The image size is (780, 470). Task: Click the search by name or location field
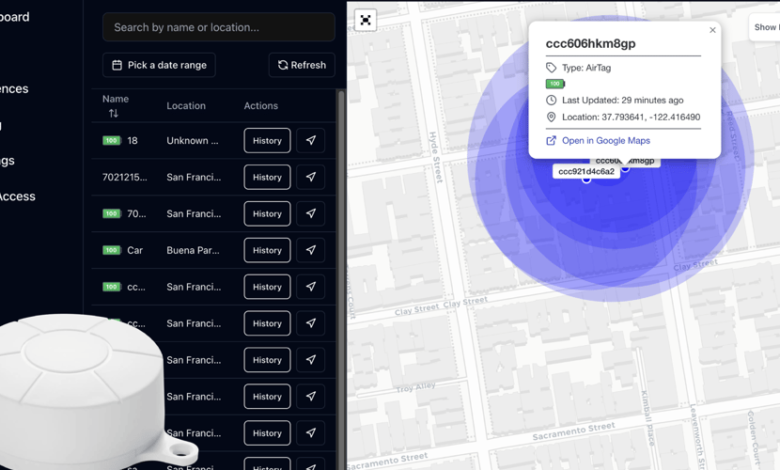point(218,27)
